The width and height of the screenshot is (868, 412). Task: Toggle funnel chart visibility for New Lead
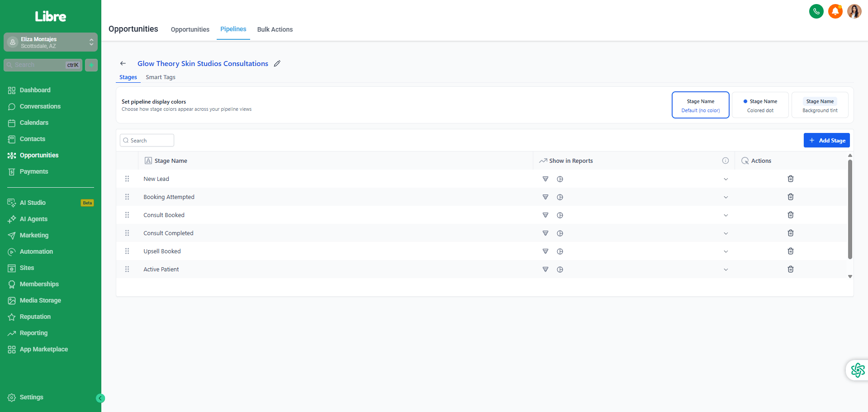pyautogui.click(x=545, y=179)
